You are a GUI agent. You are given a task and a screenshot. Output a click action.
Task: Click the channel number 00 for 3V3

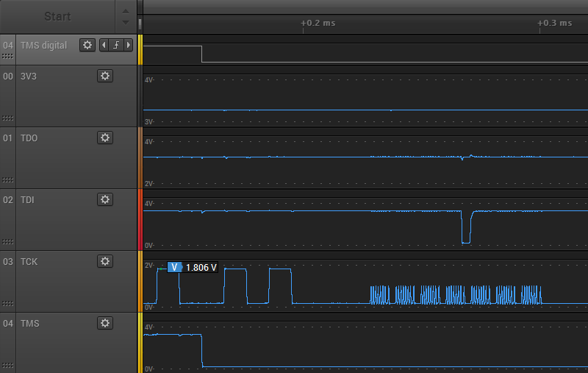[x=8, y=77]
